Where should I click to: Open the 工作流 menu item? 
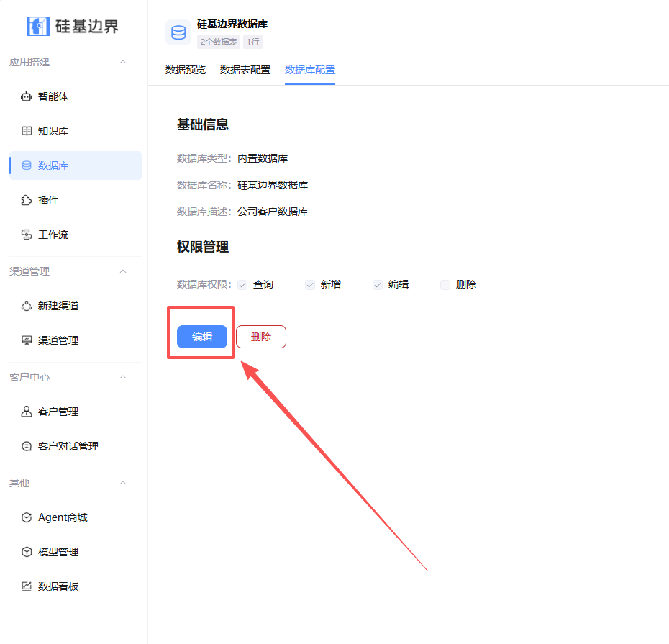76,235
